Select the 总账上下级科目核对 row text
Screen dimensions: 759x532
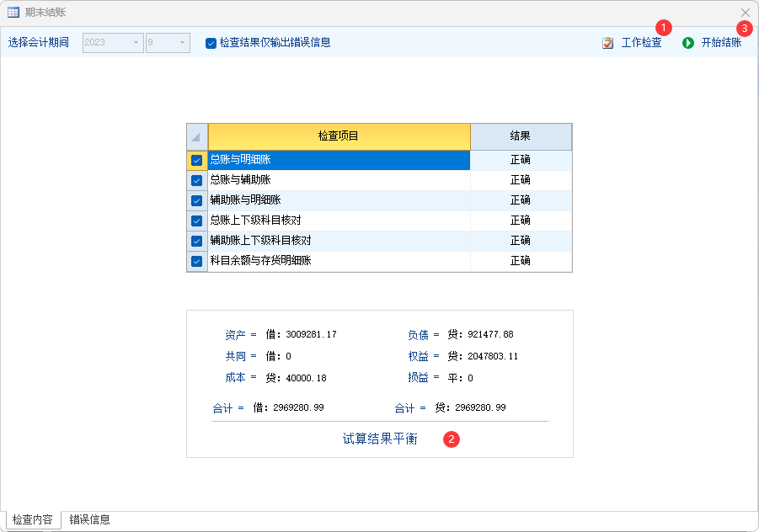pos(255,221)
